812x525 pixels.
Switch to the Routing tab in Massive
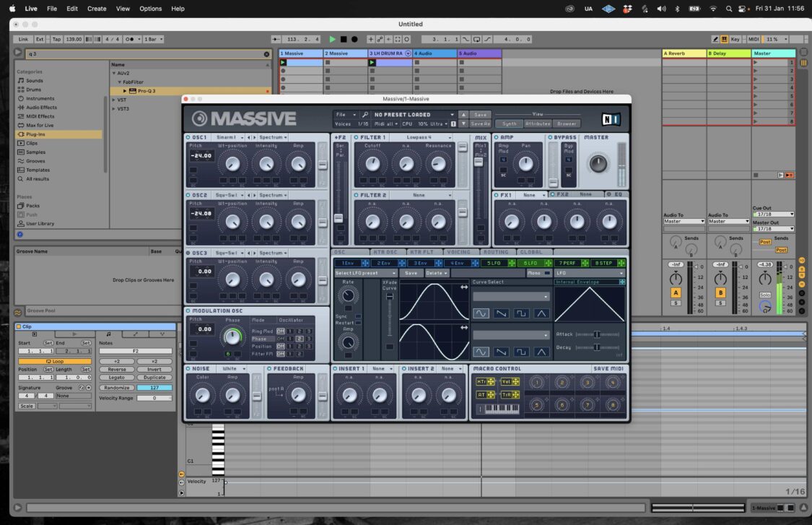click(496, 252)
